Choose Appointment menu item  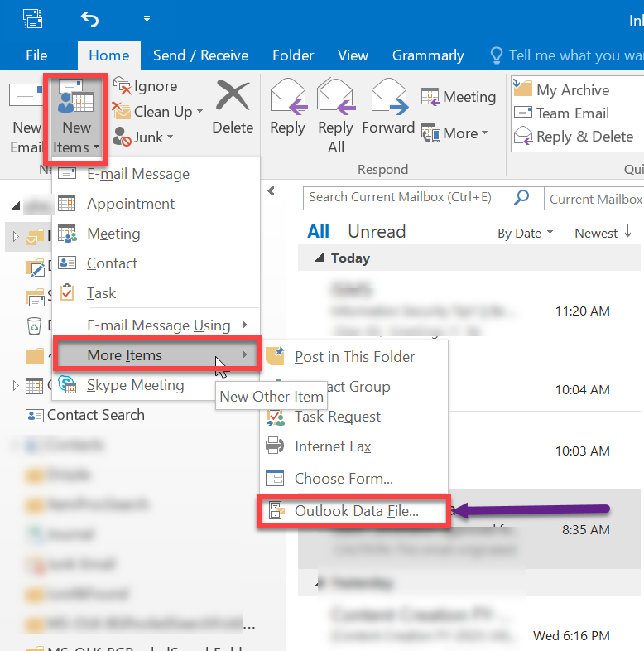pyautogui.click(x=156, y=204)
